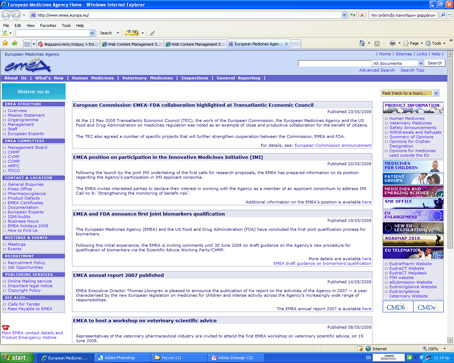
Task: Click the red telephone emergency hotline icon
Action: (5, 327)
